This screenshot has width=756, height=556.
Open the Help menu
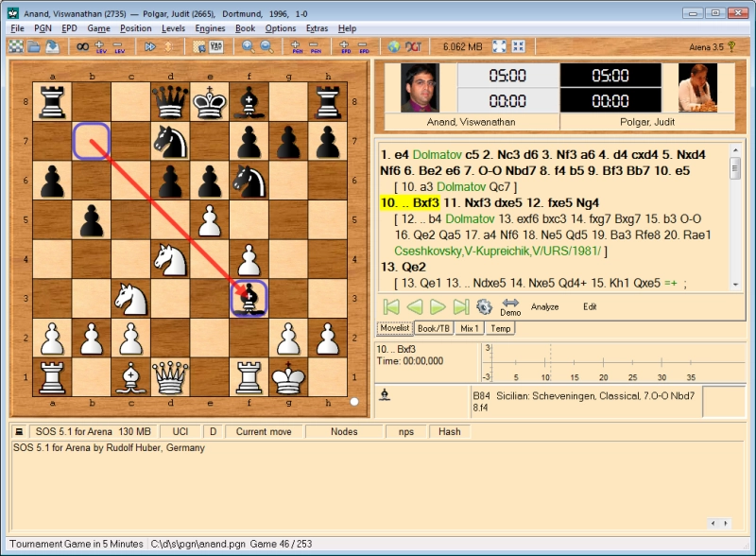[347, 28]
